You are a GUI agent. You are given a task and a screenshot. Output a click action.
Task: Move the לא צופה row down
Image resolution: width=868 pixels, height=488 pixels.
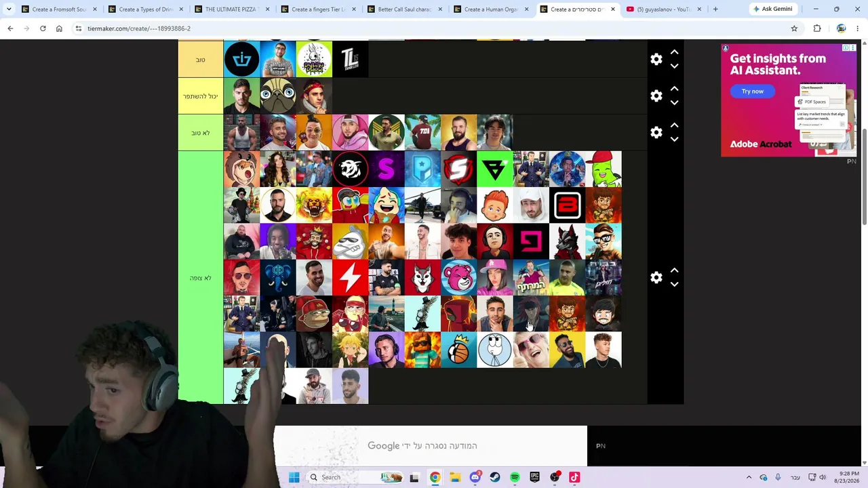pyautogui.click(x=674, y=285)
